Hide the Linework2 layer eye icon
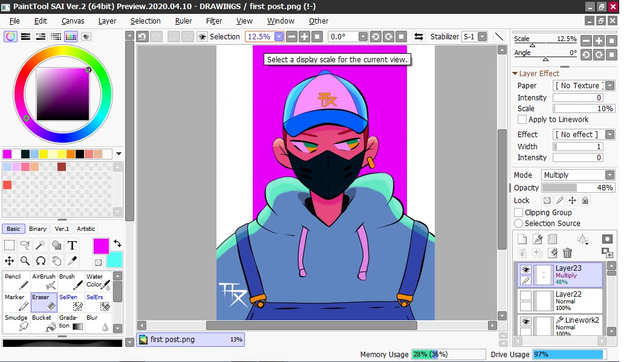Image resolution: width=644 pixels, height=362 pixels. (x=525, y=322)
